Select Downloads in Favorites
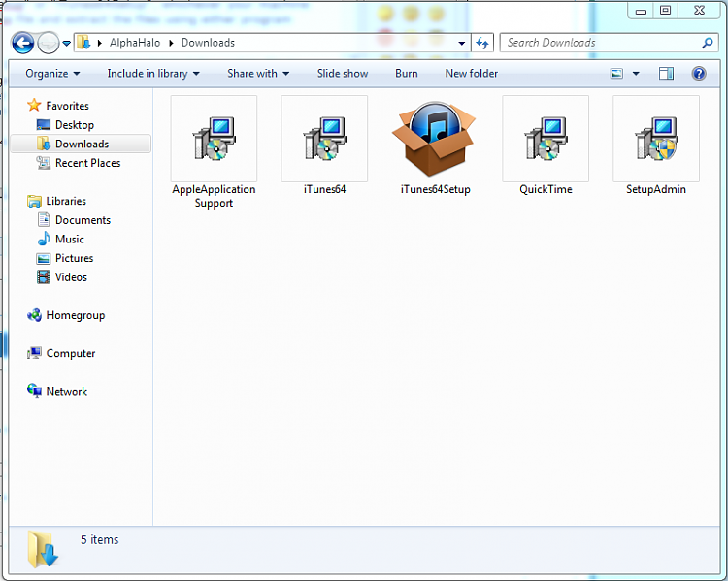Viewport: 728px width, 581px height. (x=82, y=144)
